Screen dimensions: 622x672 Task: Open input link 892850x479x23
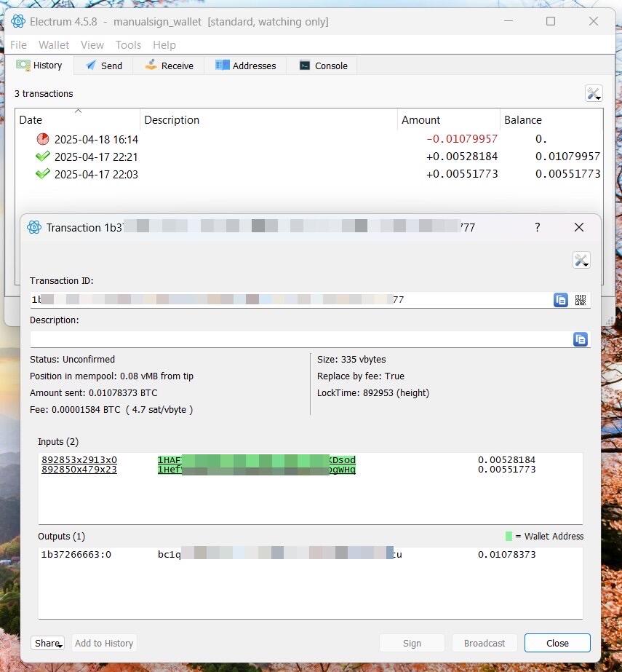[x=79, y=470]
